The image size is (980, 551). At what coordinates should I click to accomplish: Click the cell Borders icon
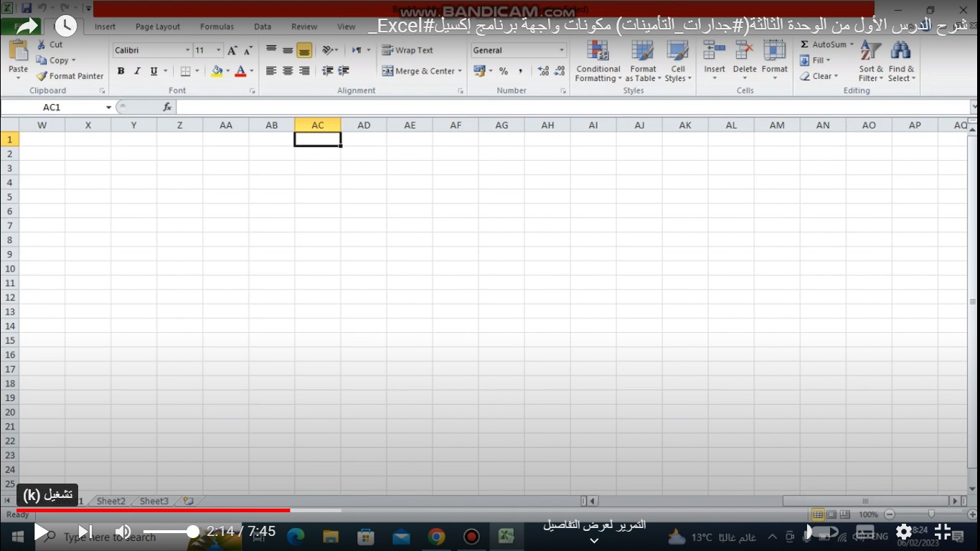click(186, 71)
